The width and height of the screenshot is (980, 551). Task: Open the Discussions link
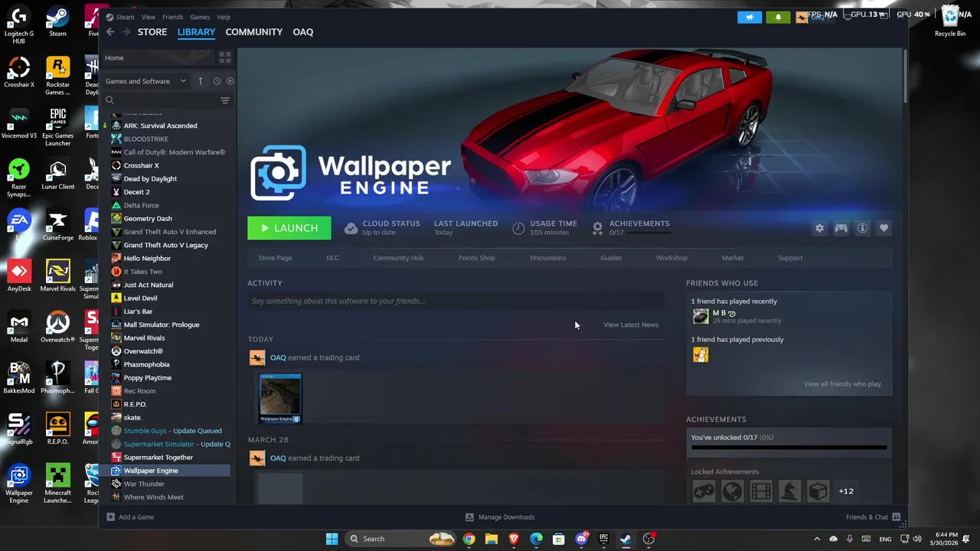point(548,258)
